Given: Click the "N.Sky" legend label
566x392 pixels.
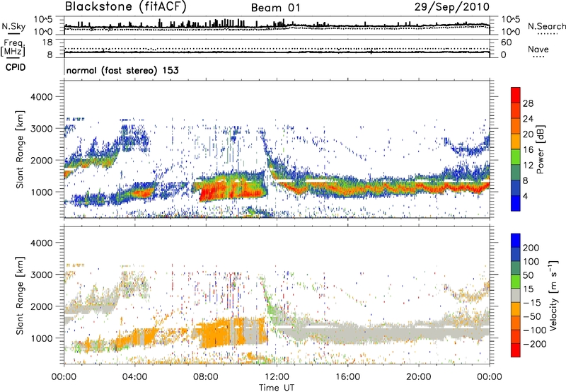Looking at the screenshot, I should (x=13, y=26).
